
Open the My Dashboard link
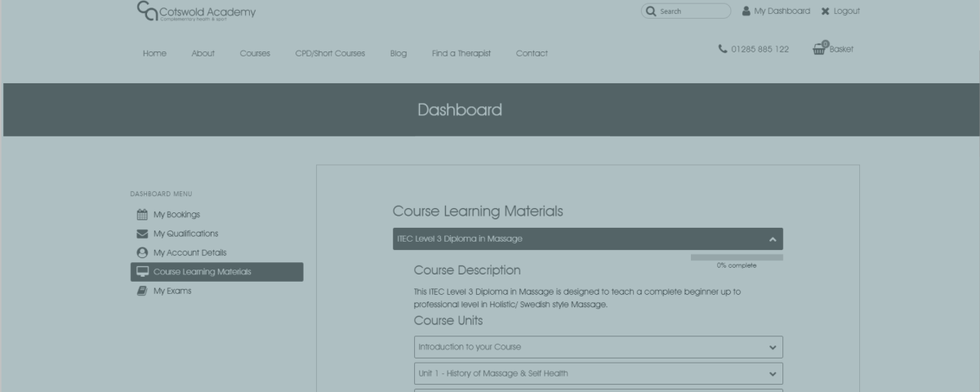tap(782, 11)
